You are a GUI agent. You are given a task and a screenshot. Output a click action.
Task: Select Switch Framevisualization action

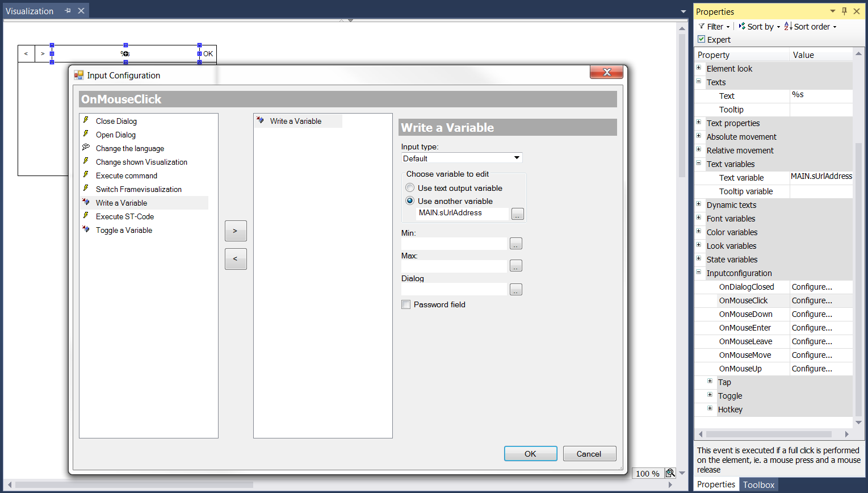[139, 189]
